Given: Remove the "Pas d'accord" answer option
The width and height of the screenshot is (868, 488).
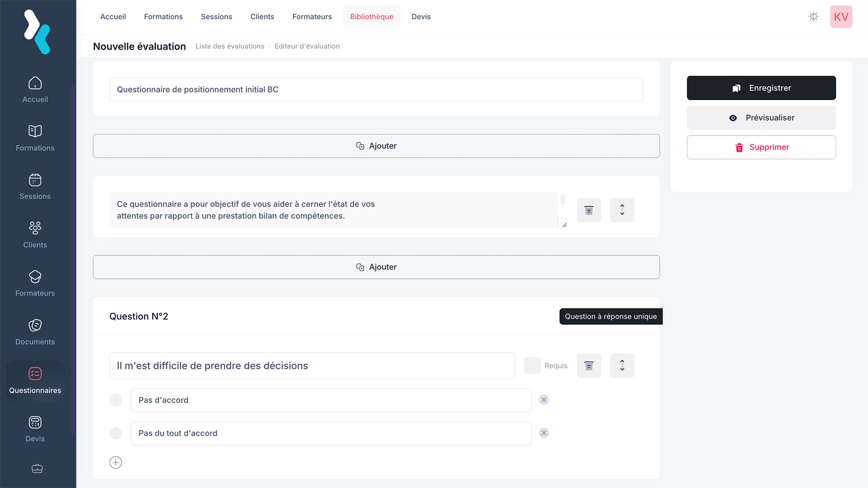Looking at the screenshot, I should click(543, 400).
